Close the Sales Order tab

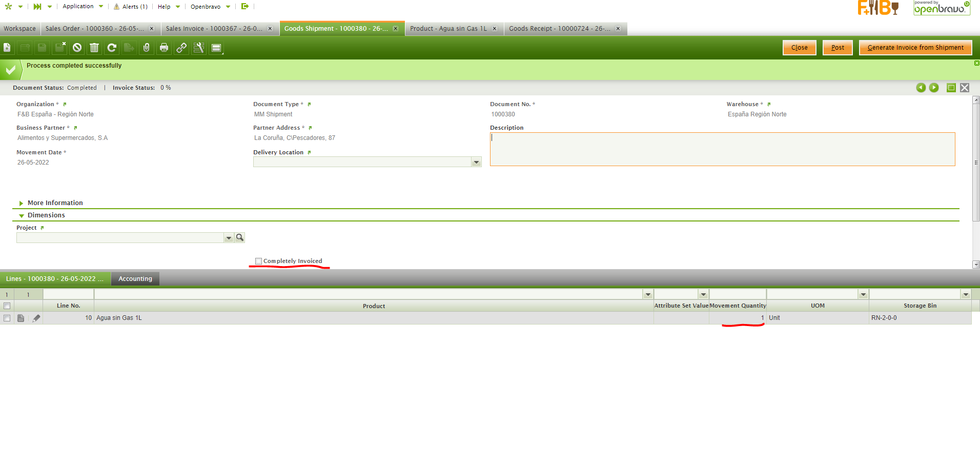152,29
